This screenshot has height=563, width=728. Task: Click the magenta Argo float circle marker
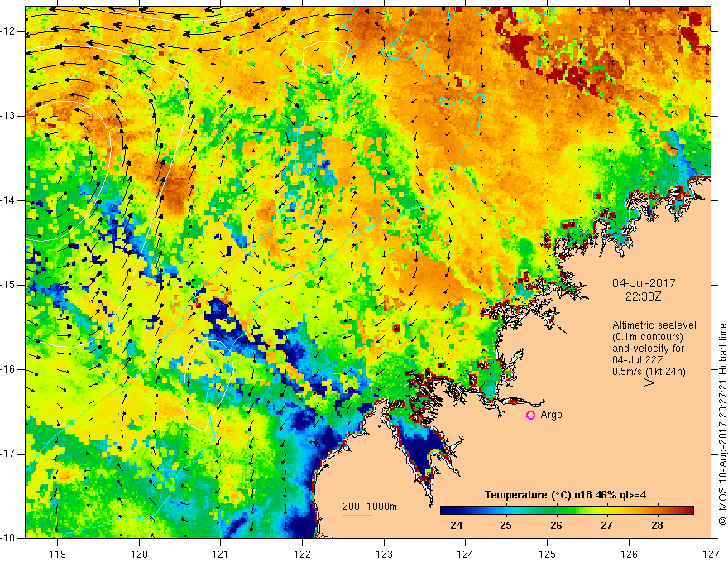point(530,416)
